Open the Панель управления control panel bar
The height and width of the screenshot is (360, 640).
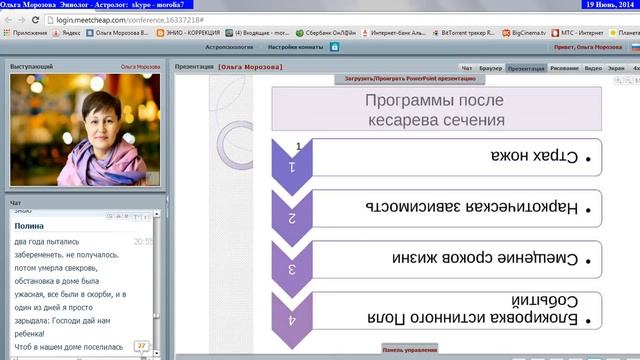coord(409,350)
